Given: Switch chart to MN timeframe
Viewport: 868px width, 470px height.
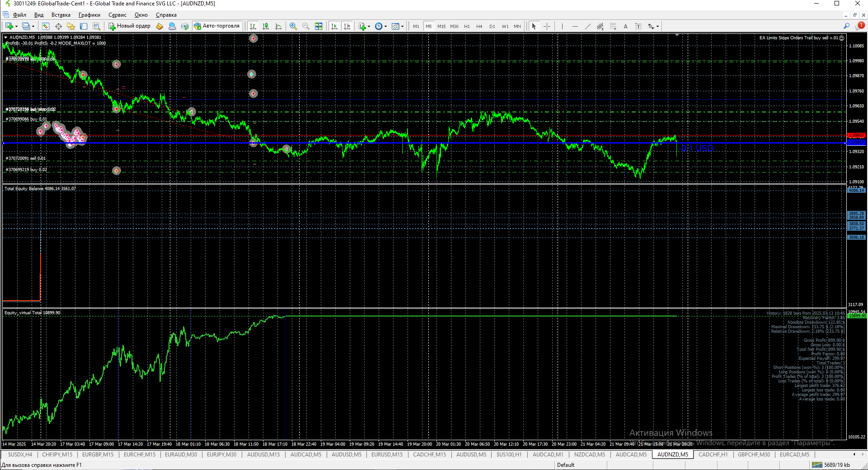Looking at the screenshot, I should point(517,26).
